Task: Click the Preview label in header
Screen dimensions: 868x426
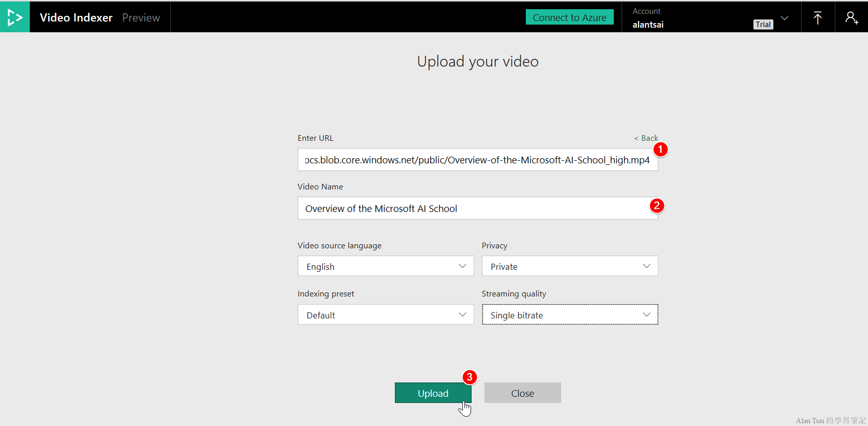Action: [x=141, y=17]
